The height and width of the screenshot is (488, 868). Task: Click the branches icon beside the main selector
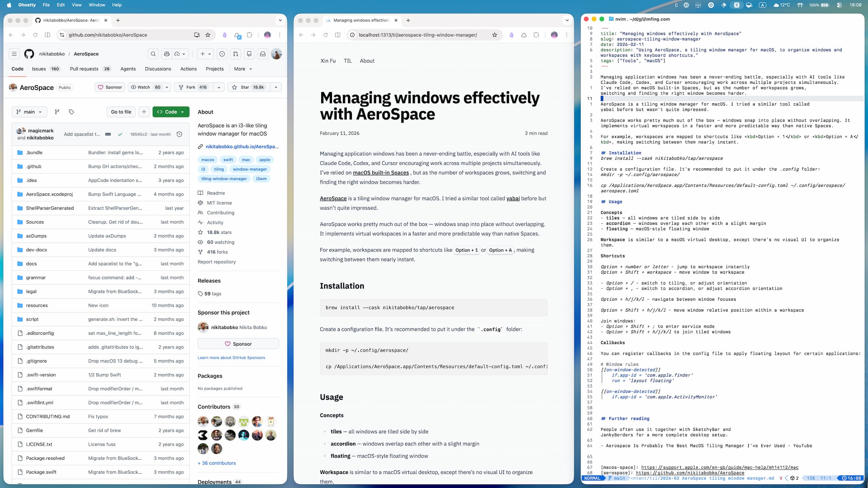(57, 112)
